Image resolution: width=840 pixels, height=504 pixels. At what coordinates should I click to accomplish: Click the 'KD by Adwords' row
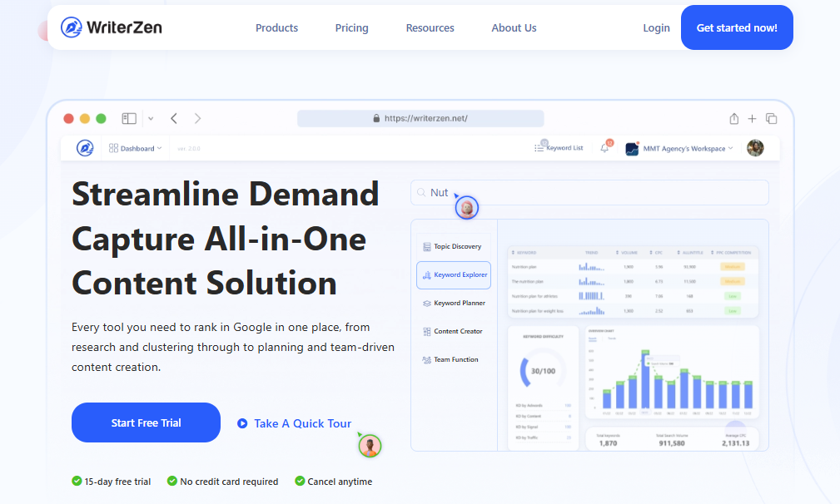click(x=543, y=406)
